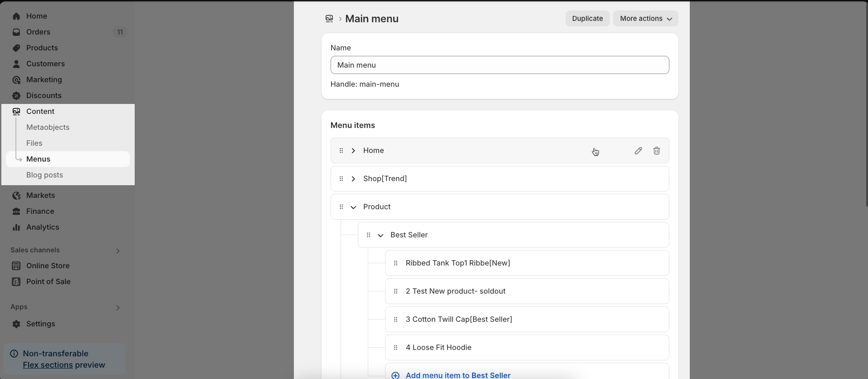
Task: Click the Handle: main-menu text
Action: click(x=365, y=84)
